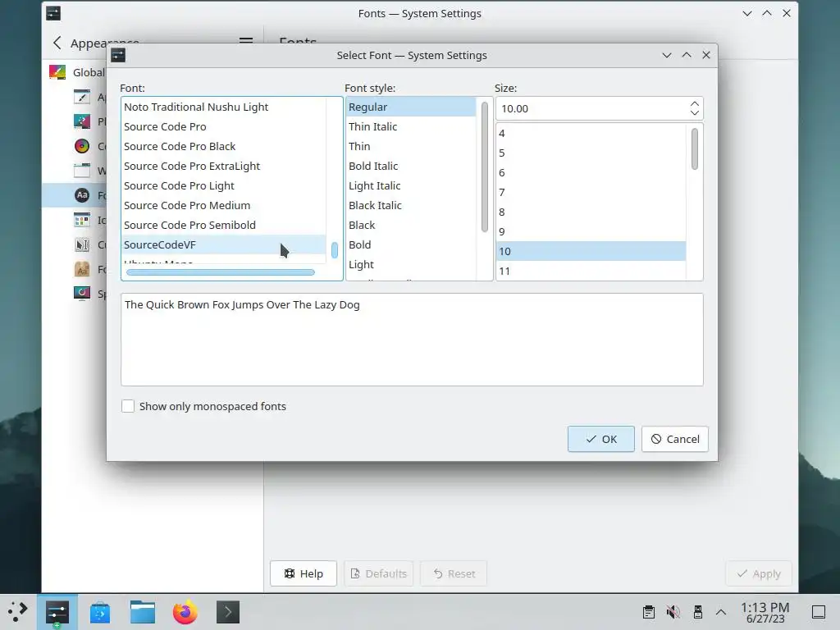Go back from Appearance in System Settings
The width and height of the screenshot is (840, 630).
pyautogui.click(x=57, y=43)
